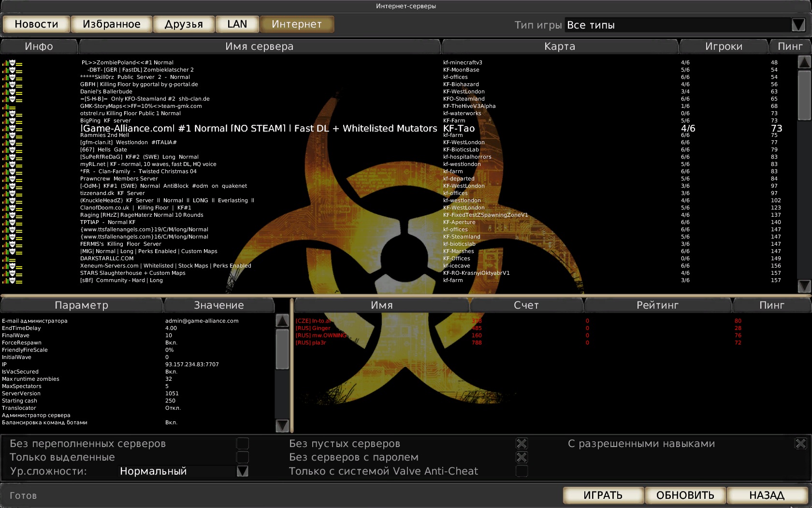
Task: Click the Параметр column header
Action: 82,305
